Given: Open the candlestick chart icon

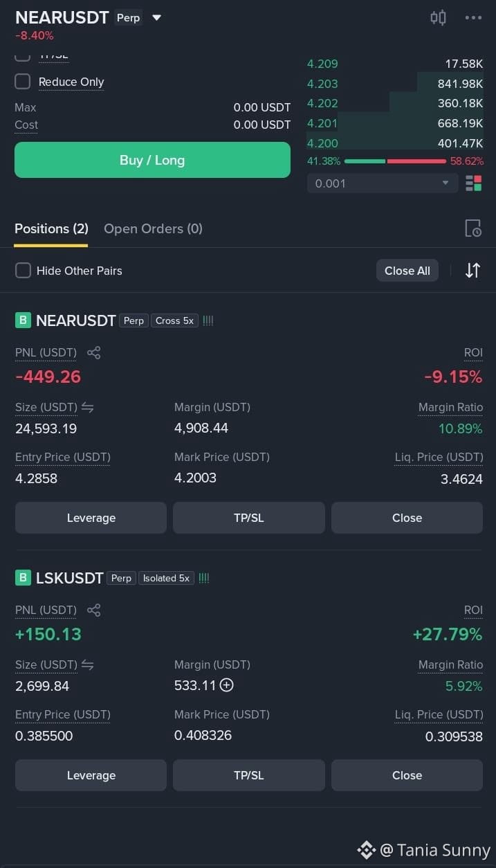Looking at the screenshot, I should pos(438,18).
